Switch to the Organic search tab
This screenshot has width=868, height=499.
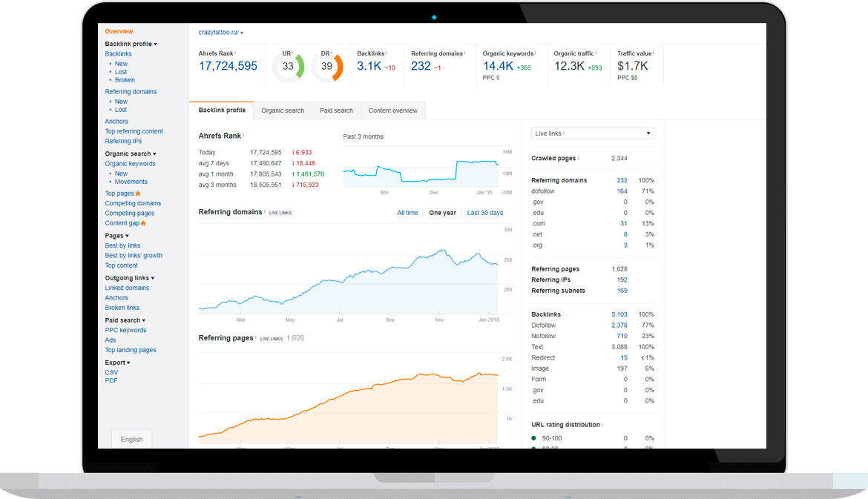(283, 110)
